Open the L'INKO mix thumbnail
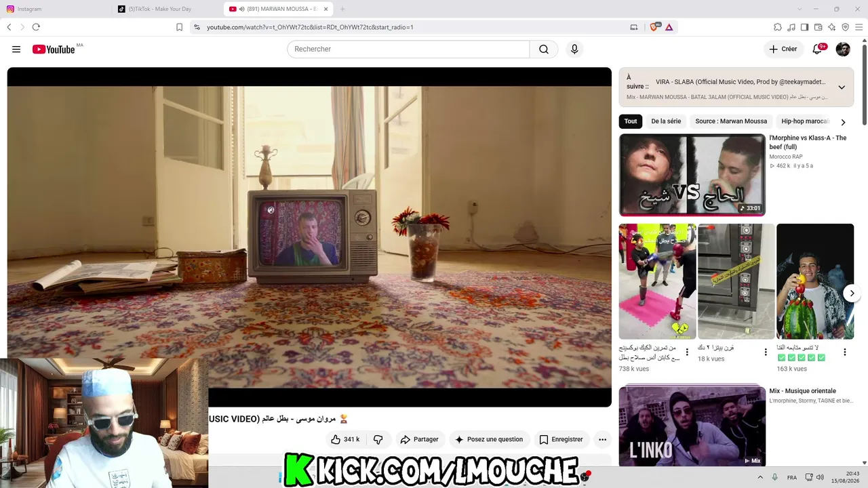Image resolution: width=868 pixels, height=488 pixels. click(x=692, y=427)
